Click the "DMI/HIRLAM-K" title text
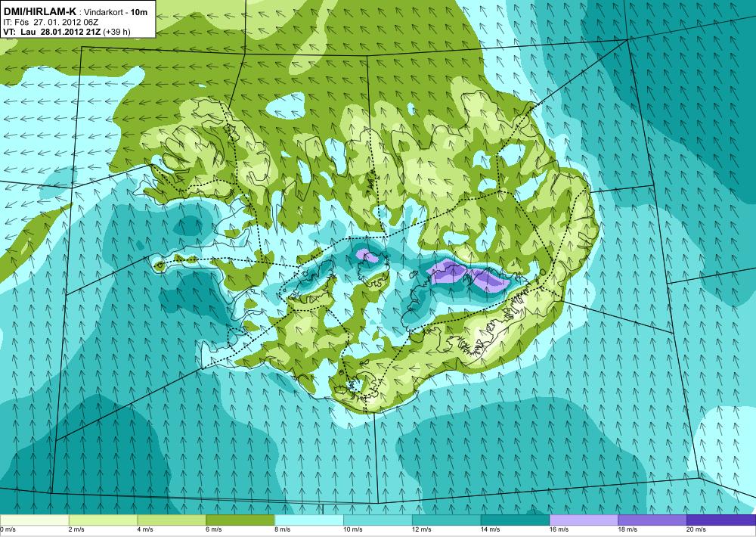The width and height of the screenshot is (756, 537). point(39,12)
